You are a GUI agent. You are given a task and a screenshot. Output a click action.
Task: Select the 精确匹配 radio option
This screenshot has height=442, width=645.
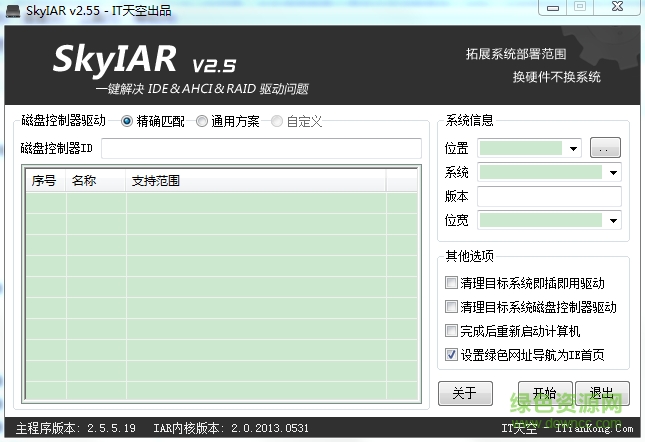(x=127, y=122)
